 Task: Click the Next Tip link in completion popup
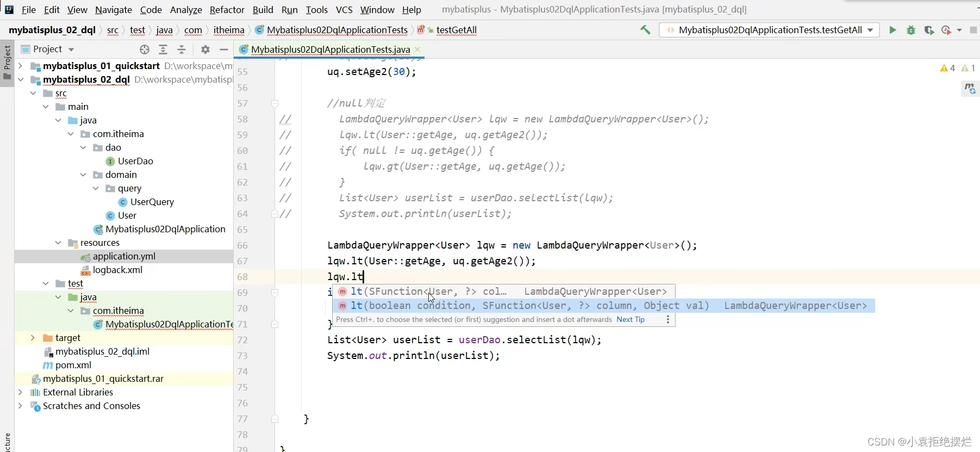[x=631, y=320]
